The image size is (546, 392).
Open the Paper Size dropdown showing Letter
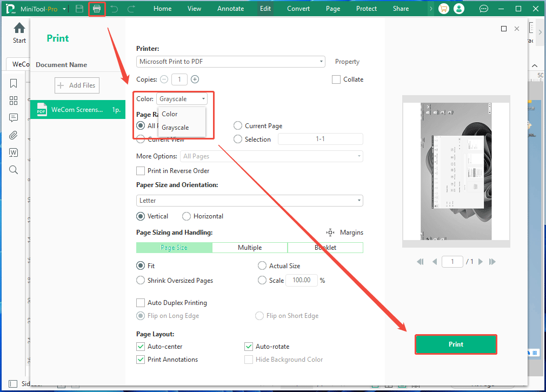click(249, 200)
